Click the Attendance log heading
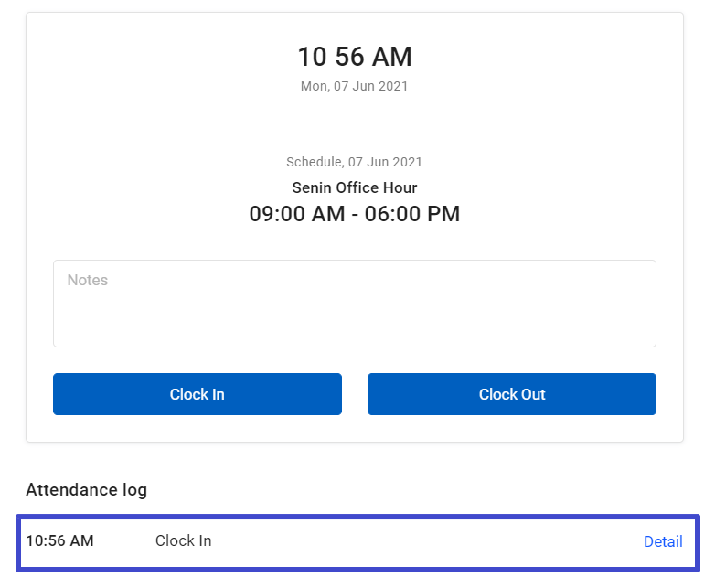The height and width of the screenshot is (588, 715). coord(86,489)
